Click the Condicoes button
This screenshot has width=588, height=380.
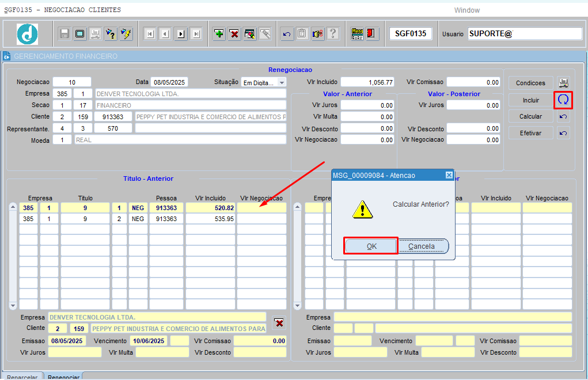pos(530,83)
